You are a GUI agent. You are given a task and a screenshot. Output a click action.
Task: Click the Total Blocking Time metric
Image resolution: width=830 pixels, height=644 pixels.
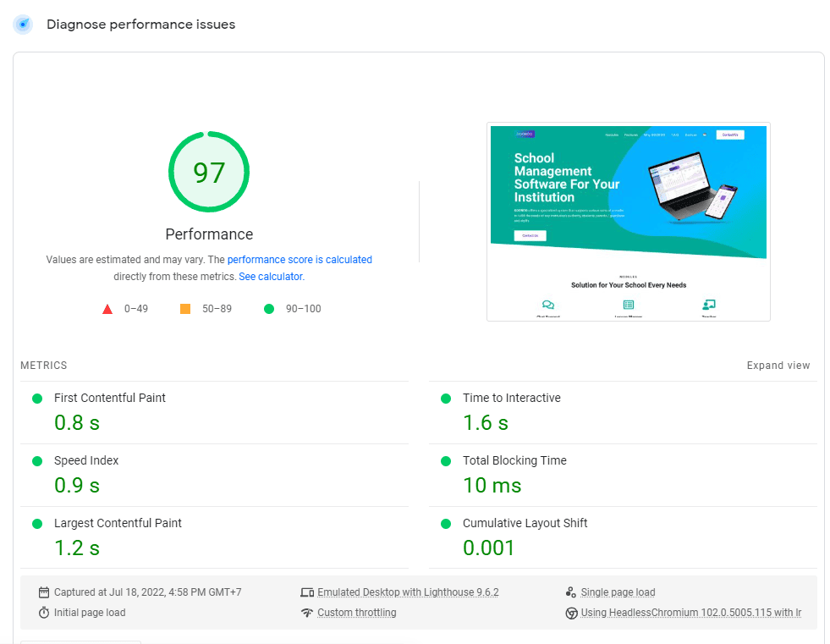pyautogui.click(x=514, y=460)
